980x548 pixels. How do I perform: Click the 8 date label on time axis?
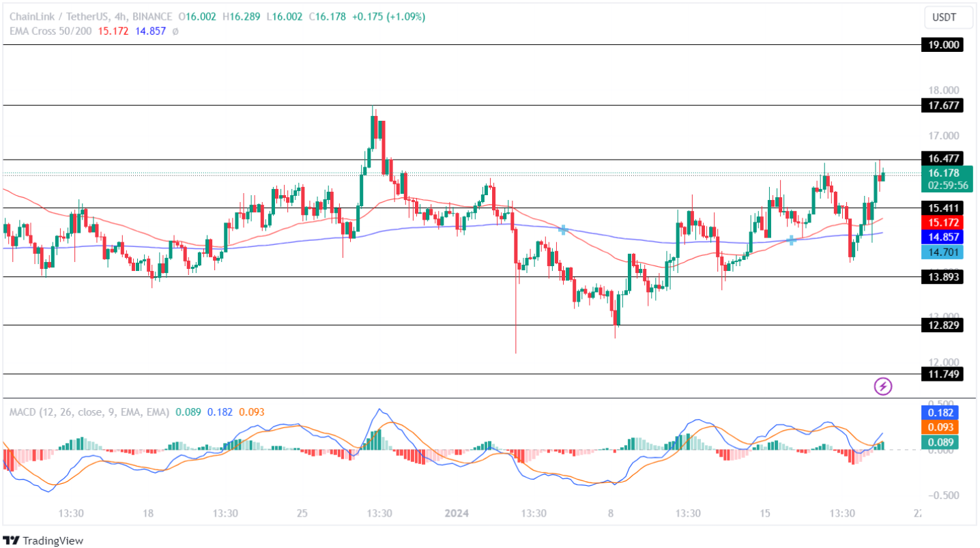(611, 513)
